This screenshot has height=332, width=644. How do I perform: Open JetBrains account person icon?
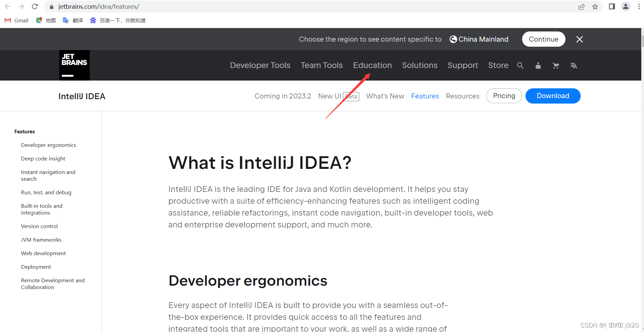(538, 66)
